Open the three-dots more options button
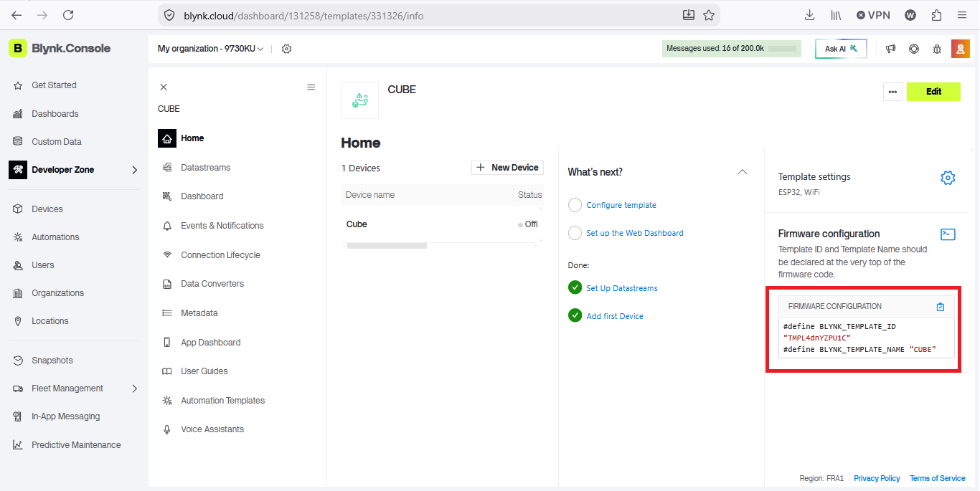The image size is (980, 491). (892, 92)
